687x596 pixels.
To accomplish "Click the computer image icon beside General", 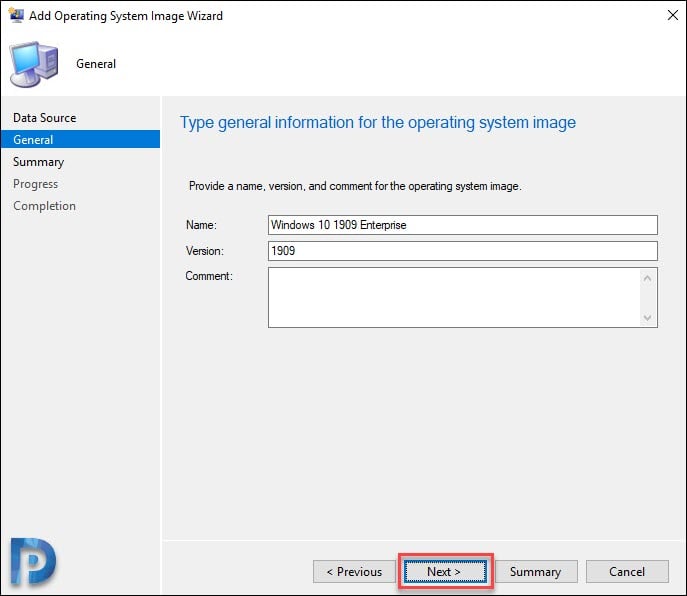I will click(x=34, y=64).
